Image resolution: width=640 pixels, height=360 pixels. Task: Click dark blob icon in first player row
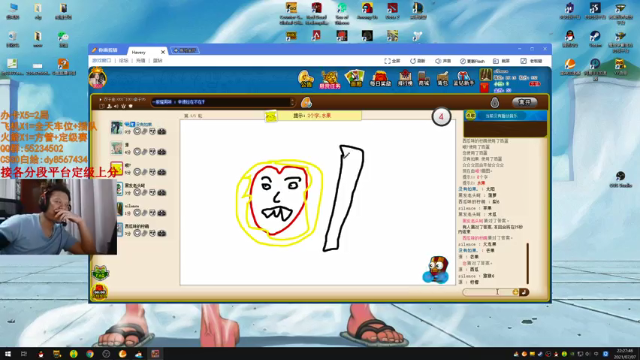[162, 131]
